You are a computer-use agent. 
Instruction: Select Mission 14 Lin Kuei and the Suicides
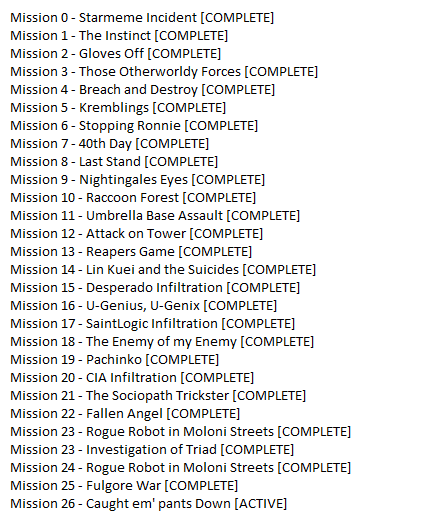tap(163, 270)
